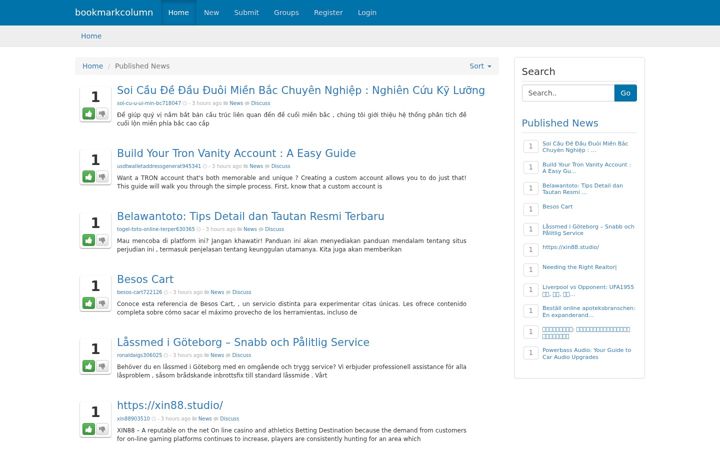Upvote the Build Your Tron Vanity Account story
Image resolution: width=720 pixels, height=450 pixels.
[89, 177]
